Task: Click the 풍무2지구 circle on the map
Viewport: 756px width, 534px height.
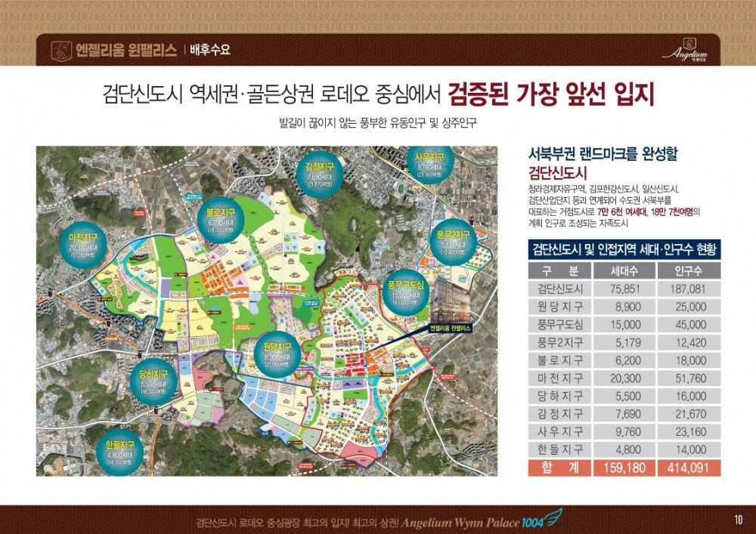Action: tap(453, 242)
